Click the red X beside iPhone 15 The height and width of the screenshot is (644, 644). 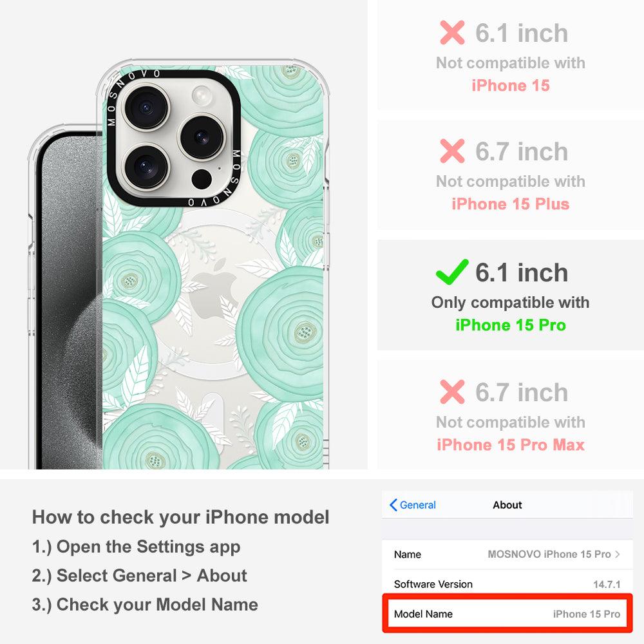click(452, 32)
